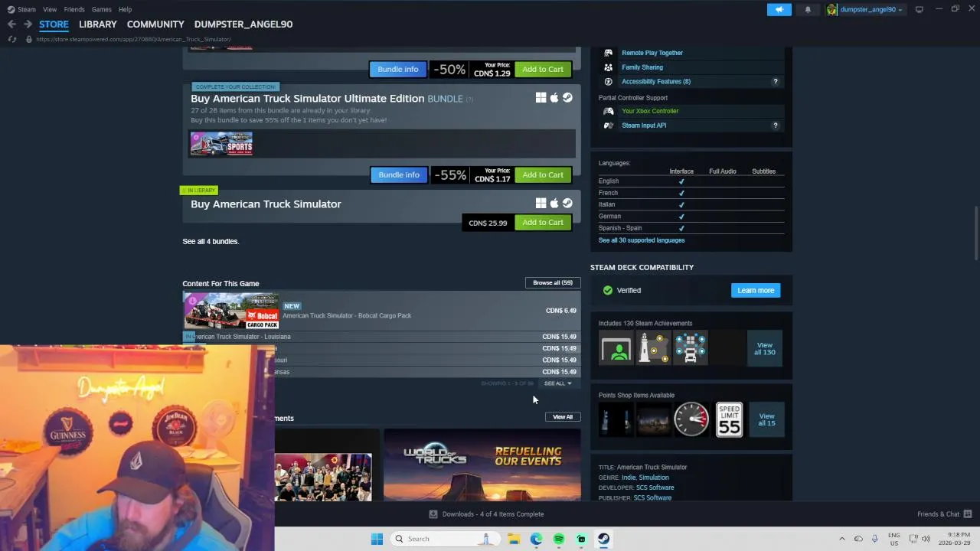Open the Help menu
The image size is (980, 551).
[x=125, y=9]
